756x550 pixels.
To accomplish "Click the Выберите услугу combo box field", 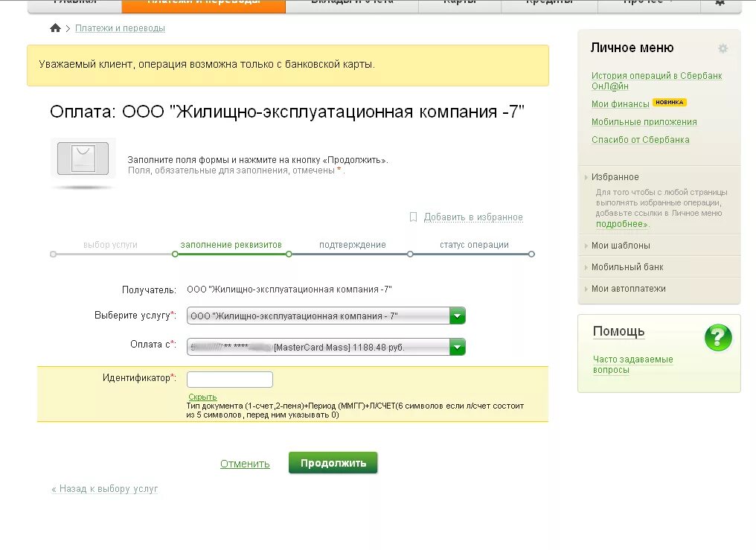I will pyautogui.click(x=326, y=316).
